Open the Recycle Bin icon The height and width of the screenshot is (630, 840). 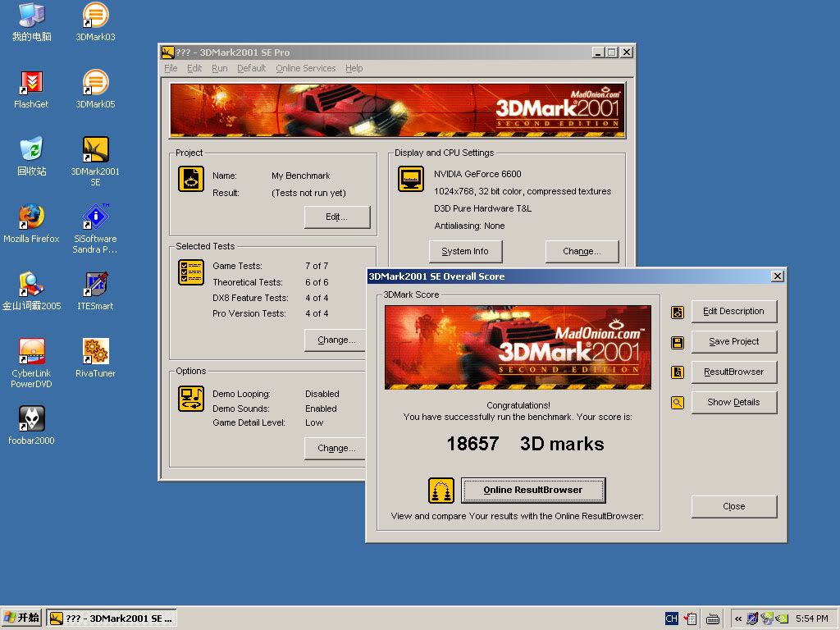32,156
